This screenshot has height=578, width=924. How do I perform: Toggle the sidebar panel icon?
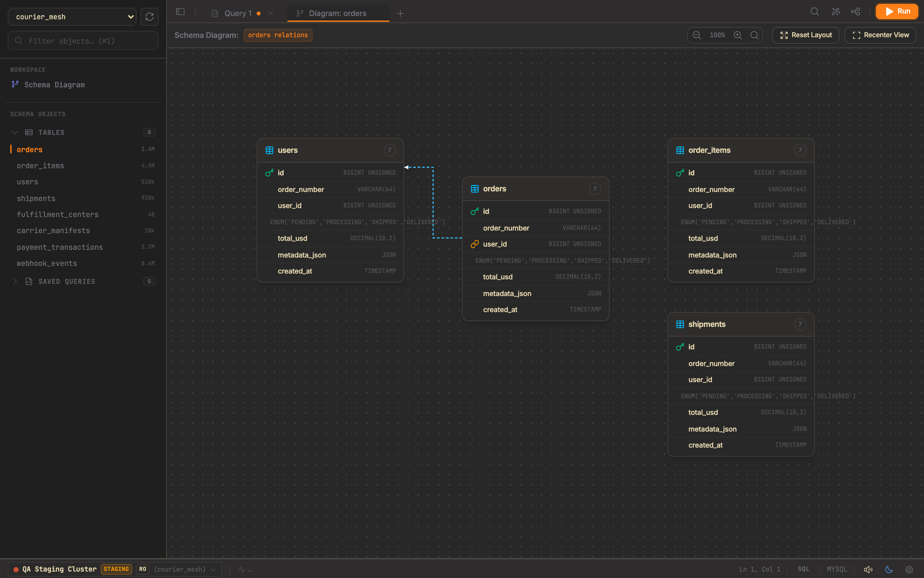coord(180,12)
